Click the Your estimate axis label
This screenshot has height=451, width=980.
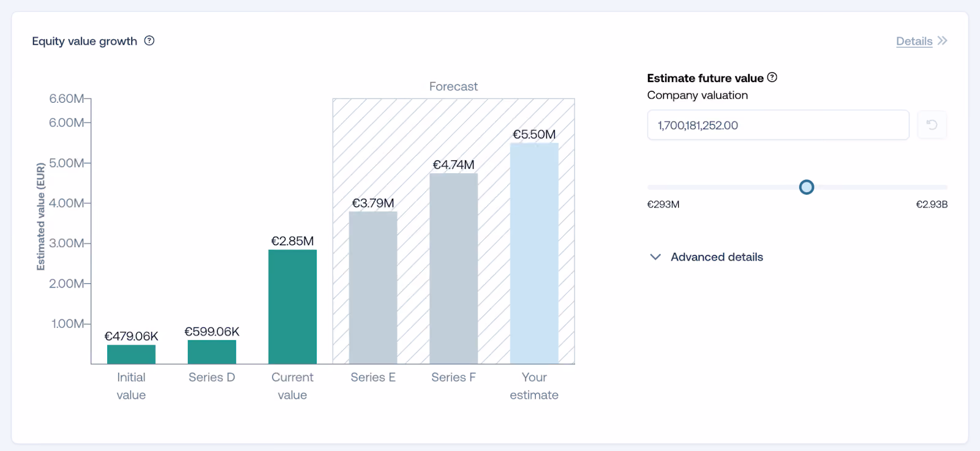(x=534, y=386)
